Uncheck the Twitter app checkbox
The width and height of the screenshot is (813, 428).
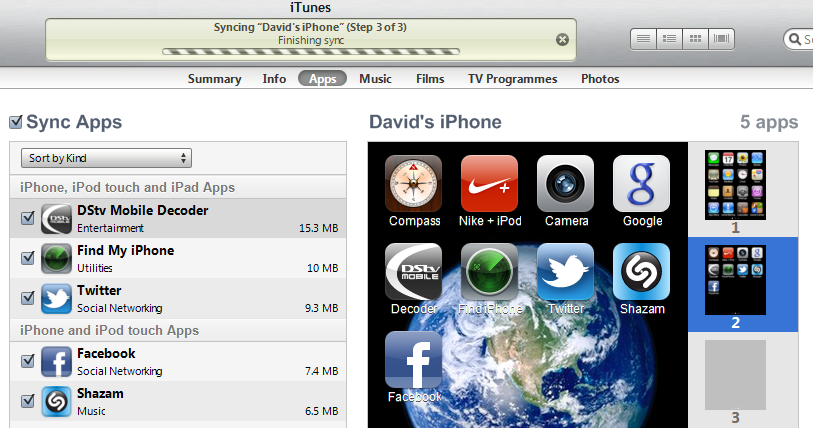click(x=28, y=298)
